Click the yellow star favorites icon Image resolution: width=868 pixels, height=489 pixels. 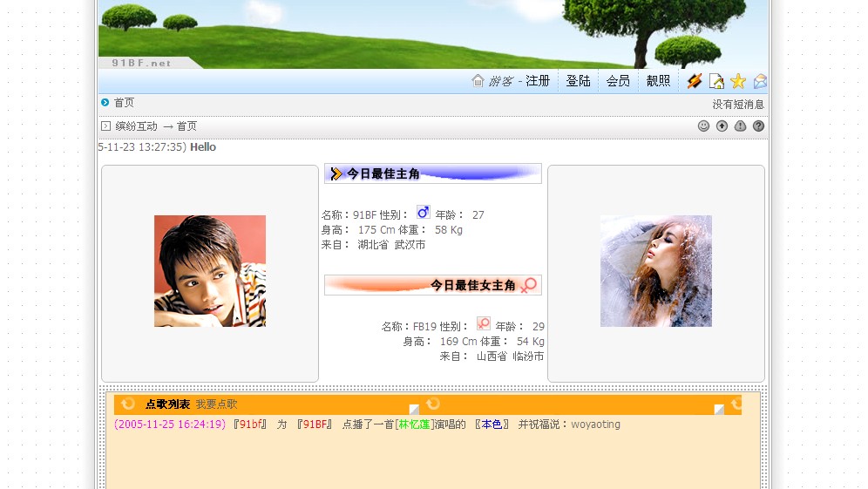(738, 81)
